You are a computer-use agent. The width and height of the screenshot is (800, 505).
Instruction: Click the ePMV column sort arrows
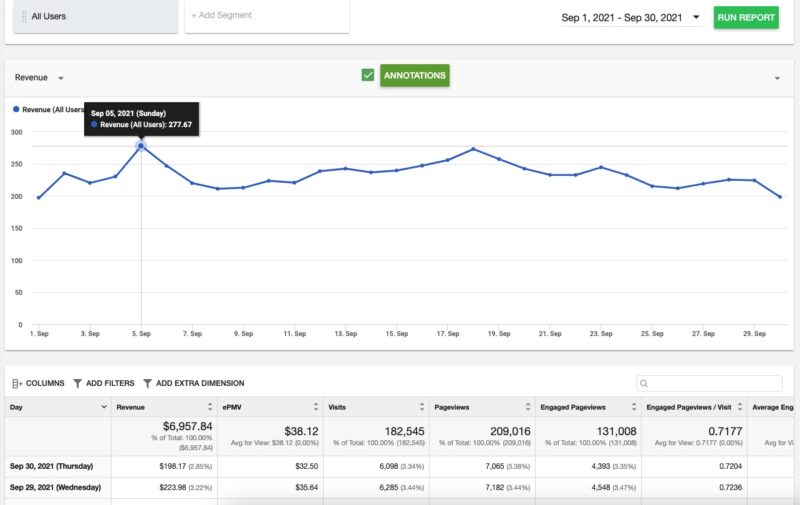pos(317,407)
